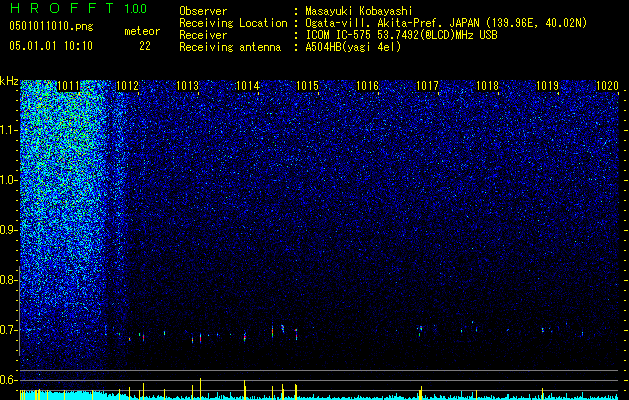This screenshot has height=400, width=629.
Task: Click the 1016 time marker
Action: [367, 85]
